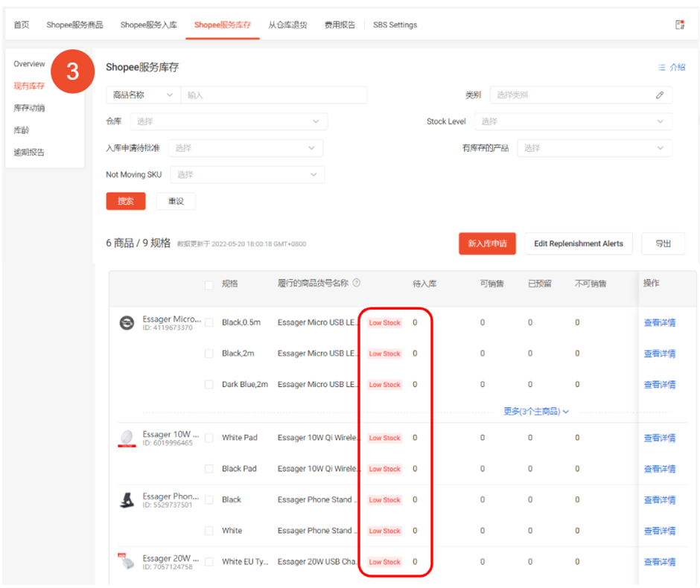Click the edit pencil icon in category field

click(x=660, y=95)
